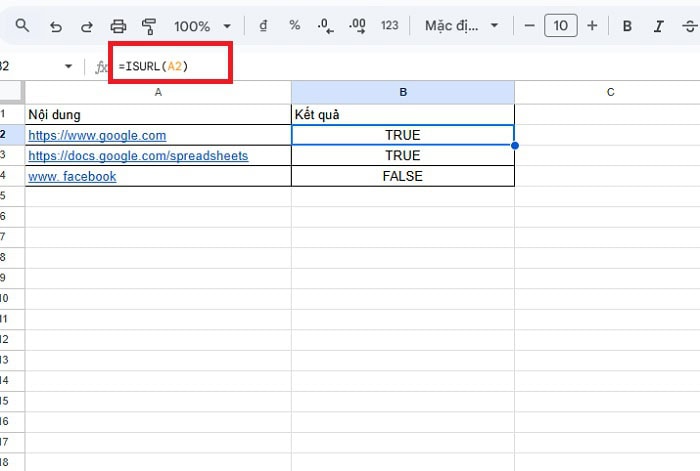
Task: Print the spreadsheet
Action: pyautogui.click(x=118, y=25)
